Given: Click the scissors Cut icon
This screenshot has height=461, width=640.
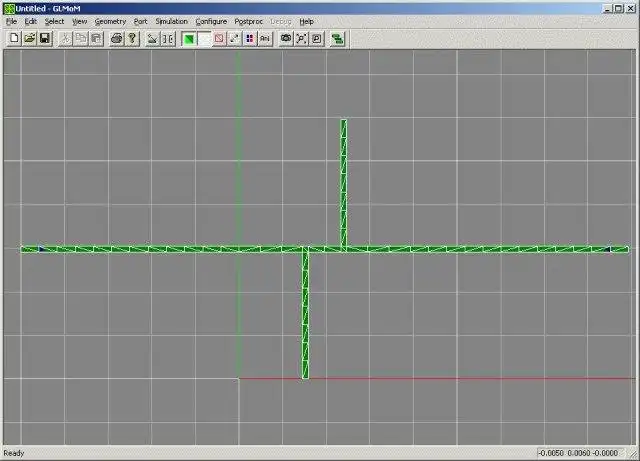Looking at the screenshot, I should pyautogui.click(x=65, y=39).
